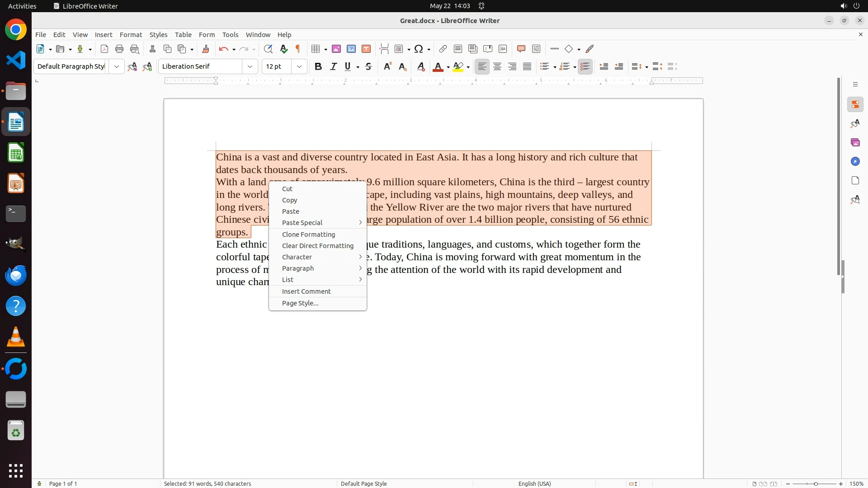
Task: Click the Export as PDF icon
Action: coord(104,49)
